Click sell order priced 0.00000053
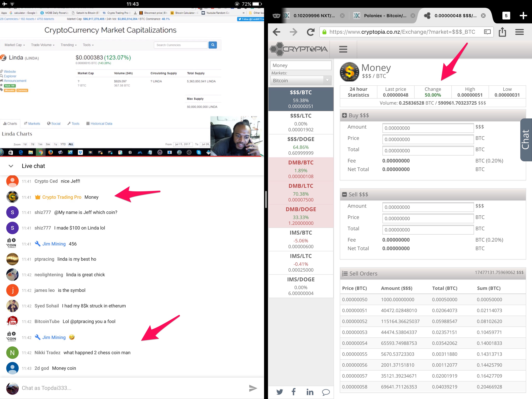 (433, 332)
